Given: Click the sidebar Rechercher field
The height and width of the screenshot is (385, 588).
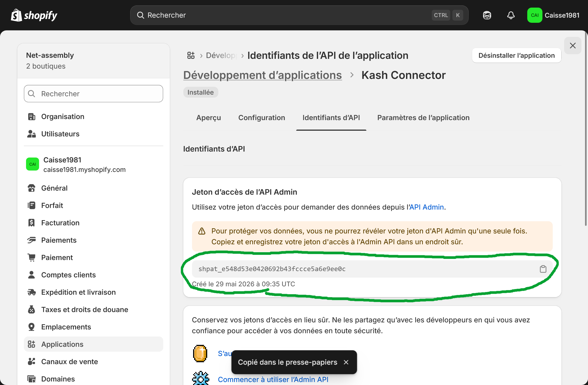Looking at the screenshot, I should [94, 94].
